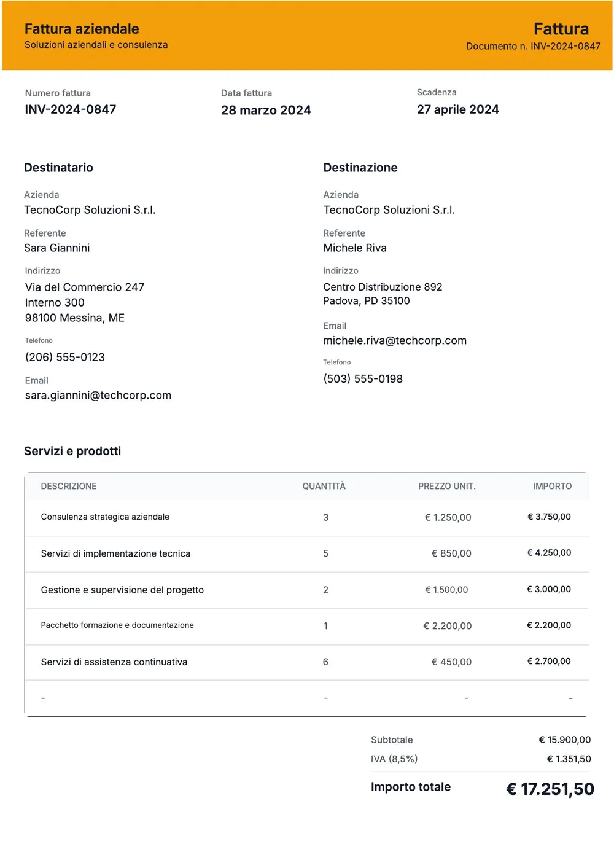The width and height of the screenshot is (614, 868).
Task: Click the Prezzo Unit. column header
Action: [x=447, y=487]
